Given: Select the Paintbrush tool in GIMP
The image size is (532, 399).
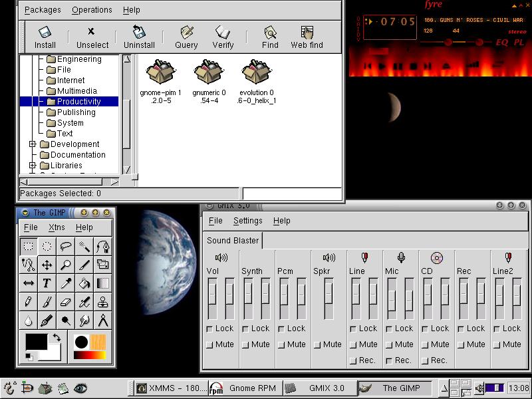Looking at the screenshot, I should click(x=48, y=302).
